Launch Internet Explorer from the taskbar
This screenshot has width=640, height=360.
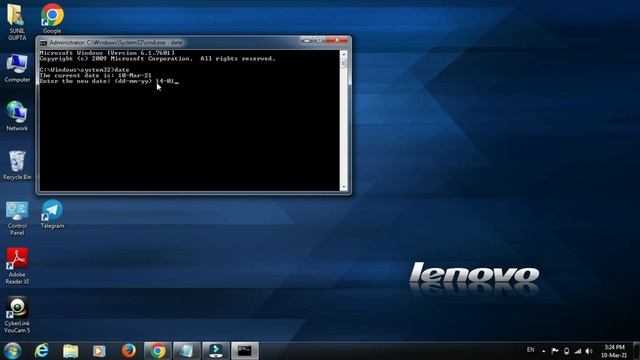coord(42,351)
